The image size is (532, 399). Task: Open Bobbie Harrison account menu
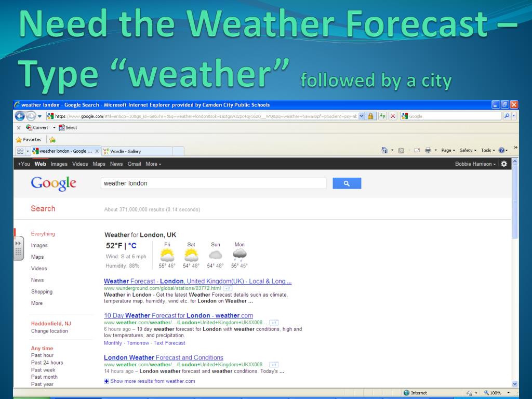[x=475, y=164]
